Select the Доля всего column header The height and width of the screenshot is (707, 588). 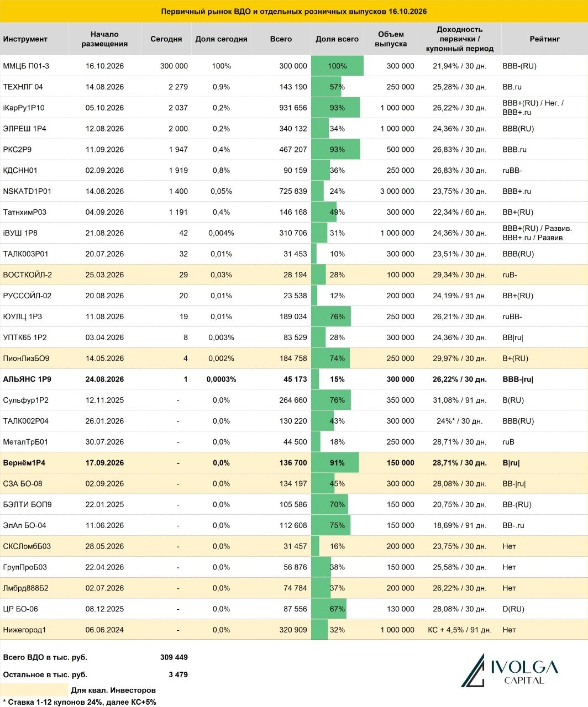[x=337, y=39]
